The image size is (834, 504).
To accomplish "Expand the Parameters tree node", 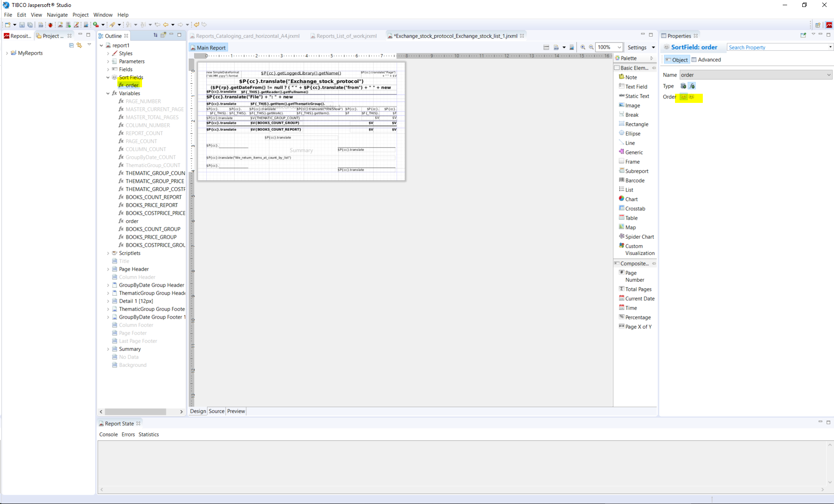I will (x=108, y=62).
